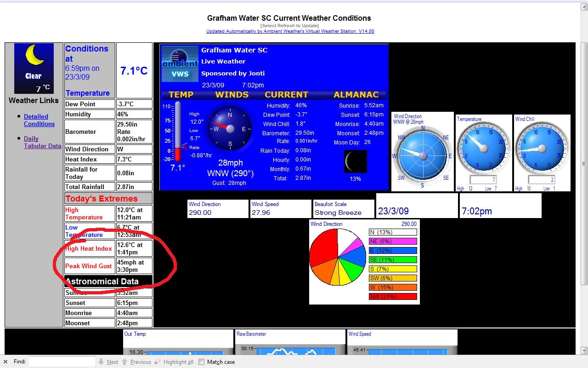The height and width of the screenshot is (368, 588).
Task: Click the Weather Links heading
Action: pyautogui.click(x=34, y=100)
